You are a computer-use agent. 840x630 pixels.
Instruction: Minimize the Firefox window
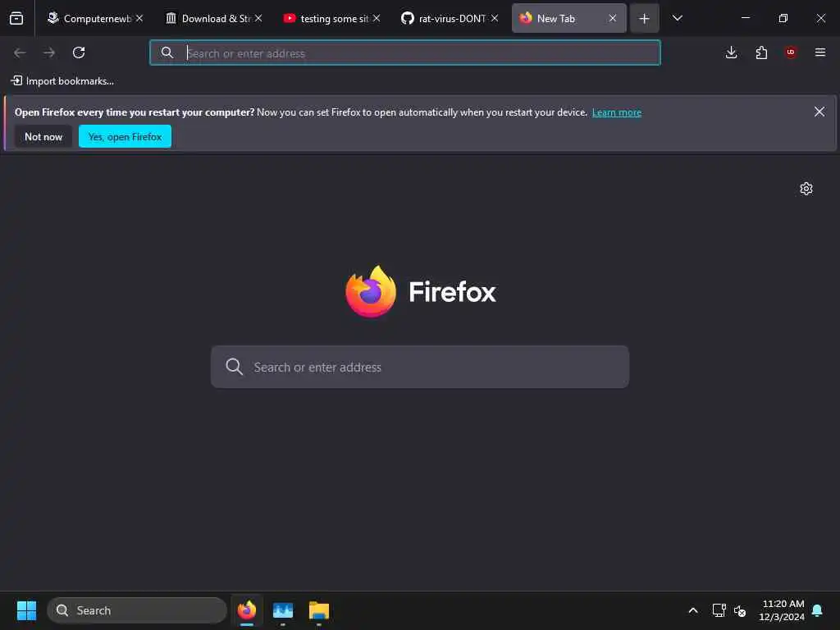(x=745, y=18)
